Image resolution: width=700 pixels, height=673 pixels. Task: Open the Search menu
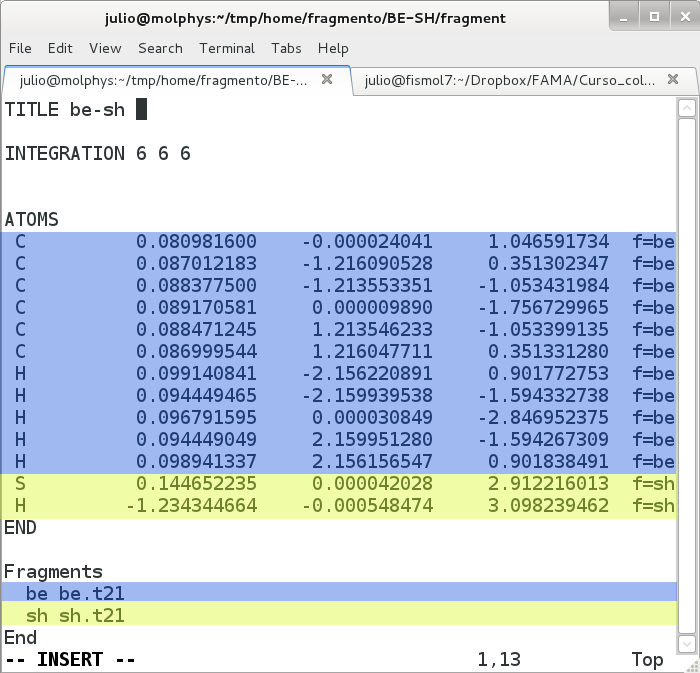160,48
